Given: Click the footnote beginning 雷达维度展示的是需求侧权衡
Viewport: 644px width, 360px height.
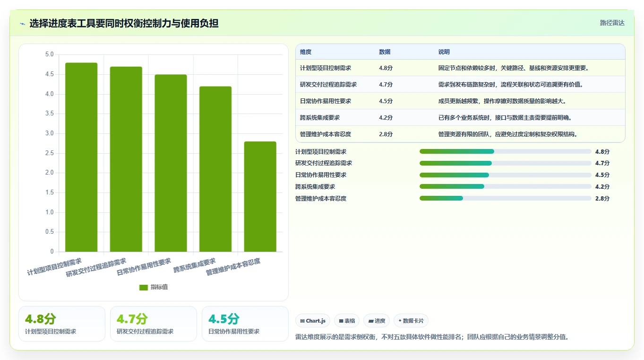Looking at the screenshot, I should coord(432,337).
